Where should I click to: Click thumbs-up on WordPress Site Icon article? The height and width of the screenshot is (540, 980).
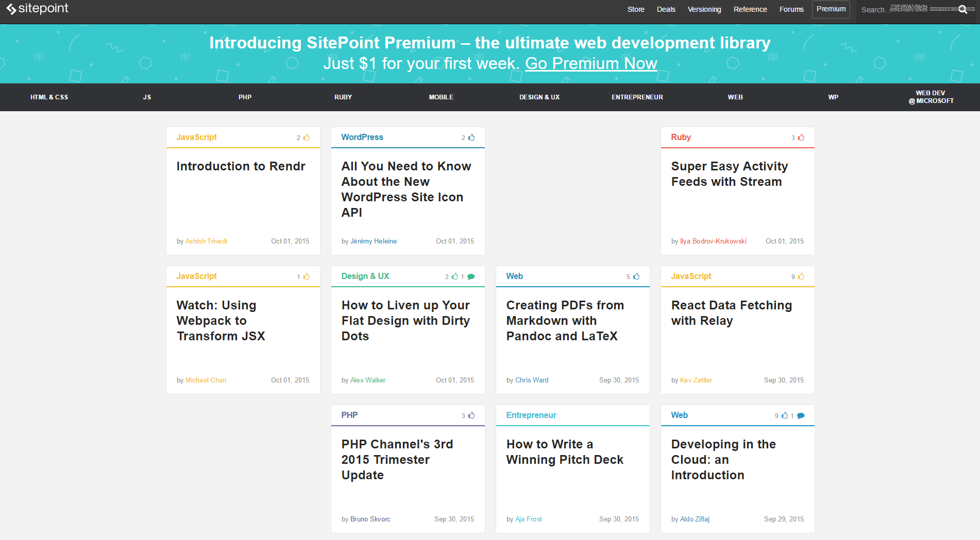[471, 137]
